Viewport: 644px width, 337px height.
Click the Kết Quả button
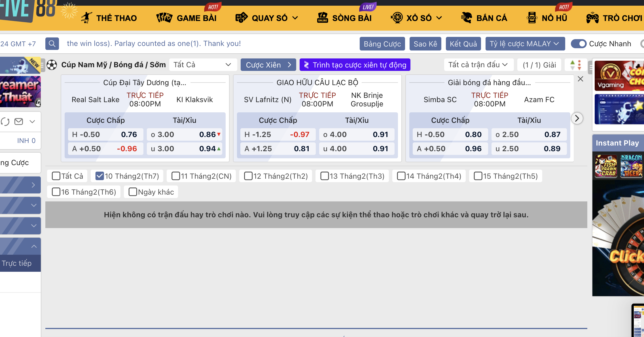463,44
